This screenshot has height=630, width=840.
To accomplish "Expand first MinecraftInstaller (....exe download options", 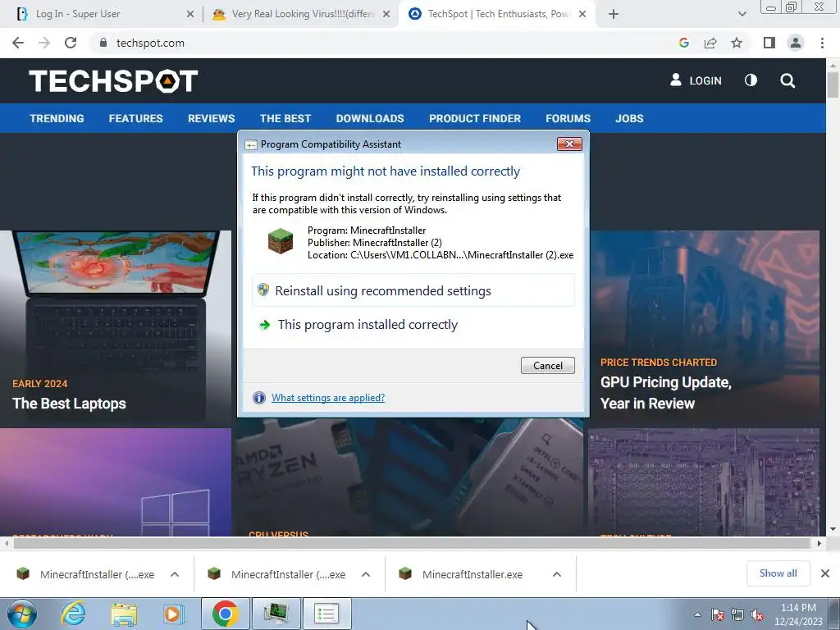I will [x=175, y=574].
